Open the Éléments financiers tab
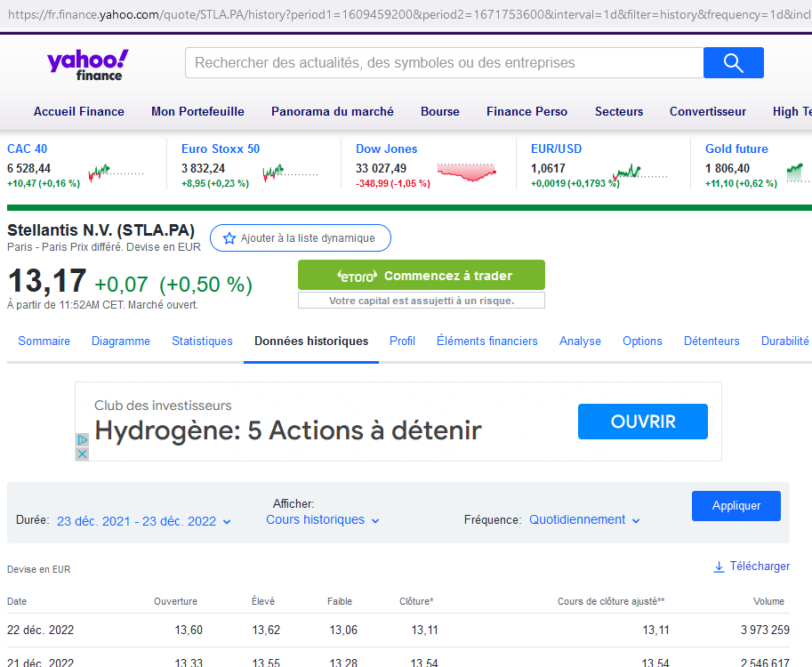Screen dimensions: 812x667 486,342
